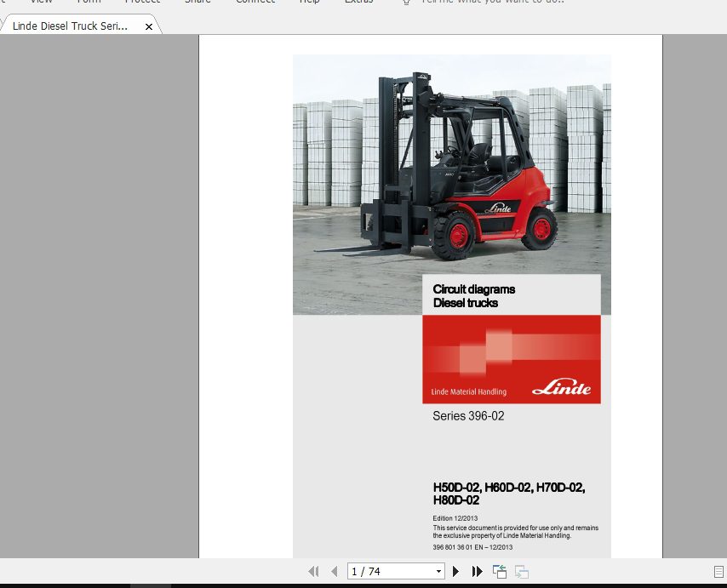Click the grayed next view icon
727x588 pixels.
pos(522,572)
